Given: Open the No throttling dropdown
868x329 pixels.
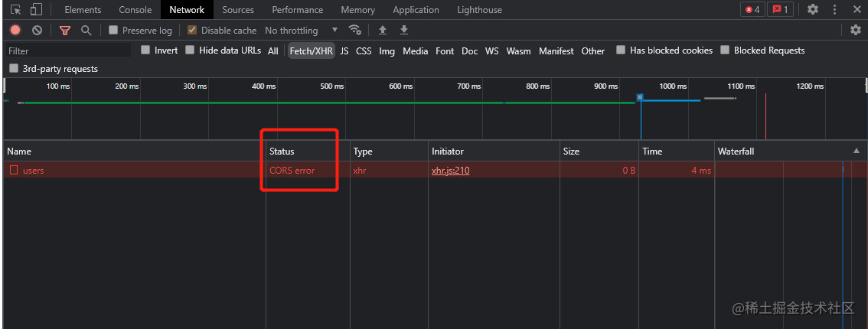Looking at the screenshot, I should (301, 31).
